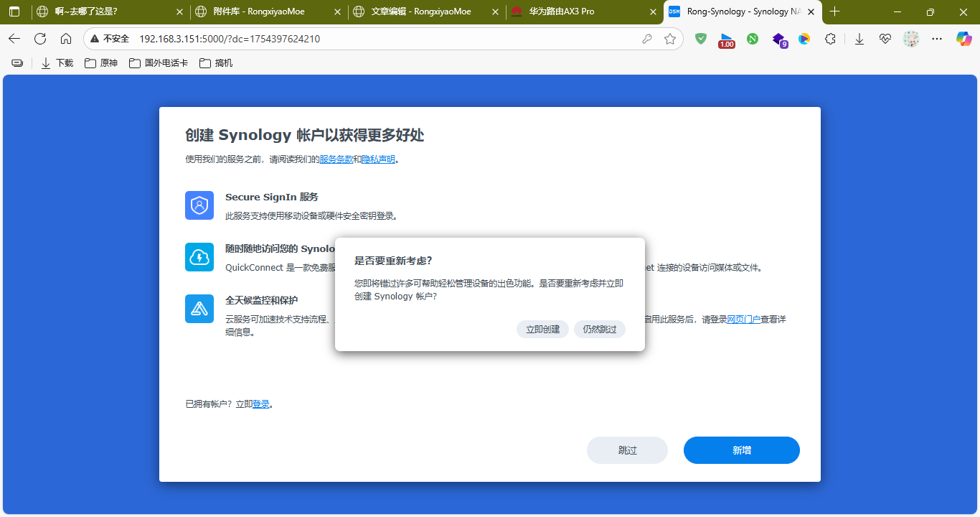This screenshot has height=517, width=980.
Task: Click 立即创建 in the confirmation dialog
Action: click(543, 329)
